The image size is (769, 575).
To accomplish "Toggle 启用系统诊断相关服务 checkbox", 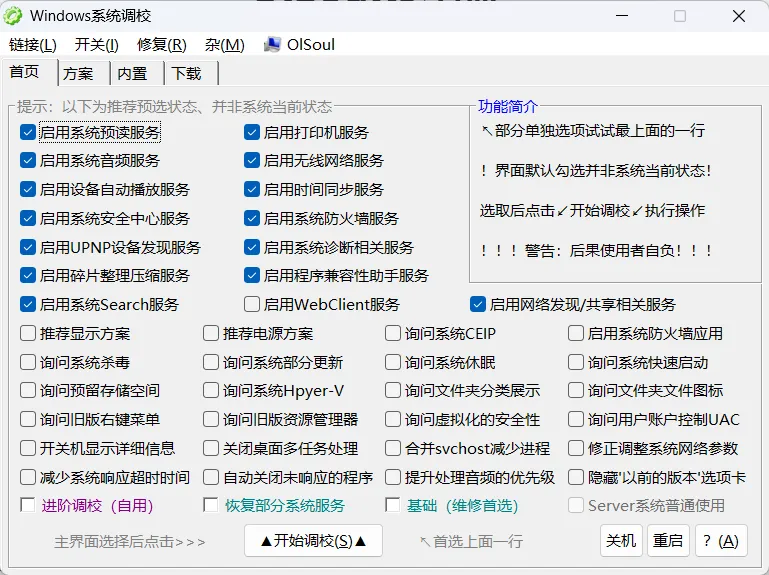I will [252, 247].
